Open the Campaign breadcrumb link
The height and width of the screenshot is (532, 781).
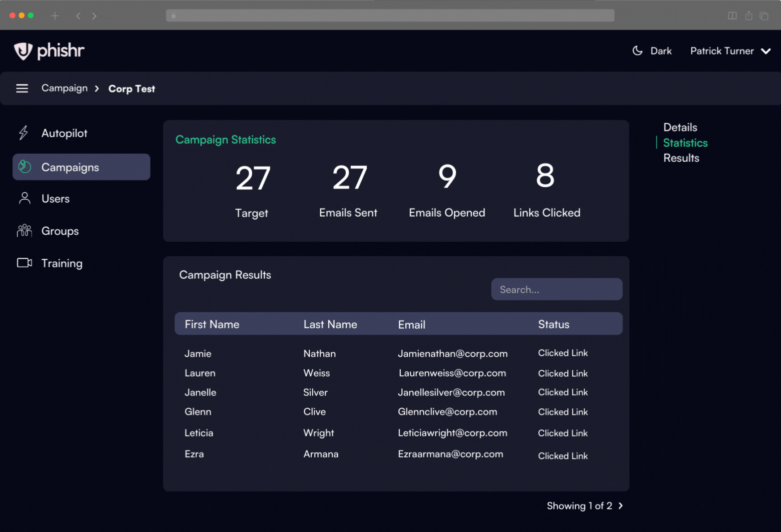point(65,88)
